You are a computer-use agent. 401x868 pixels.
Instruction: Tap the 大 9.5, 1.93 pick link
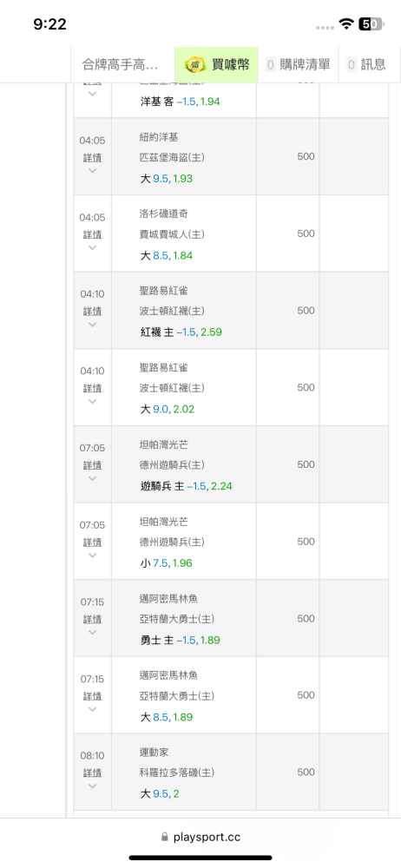click(166, 179)
